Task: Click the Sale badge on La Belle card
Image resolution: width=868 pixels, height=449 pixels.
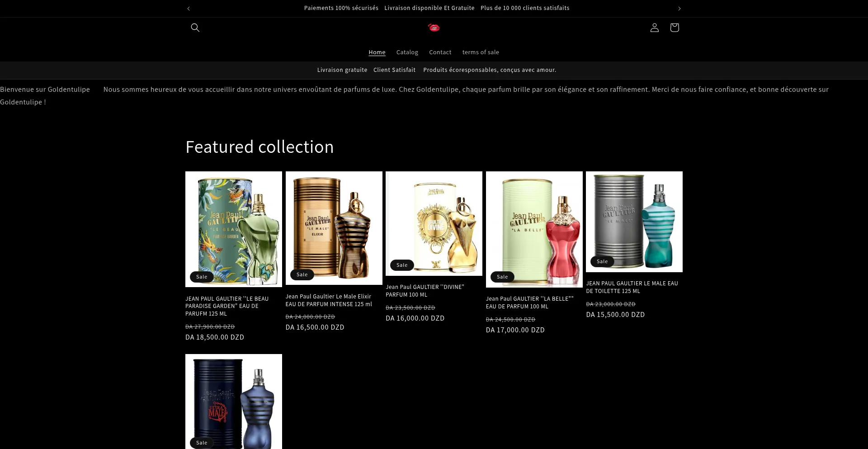Action: (502, 277)
